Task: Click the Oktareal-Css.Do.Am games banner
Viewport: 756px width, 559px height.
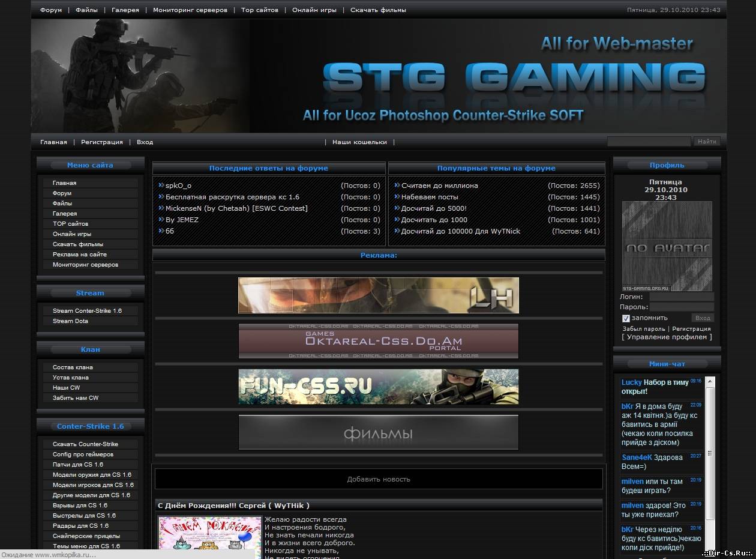Action: pos(378,341)
